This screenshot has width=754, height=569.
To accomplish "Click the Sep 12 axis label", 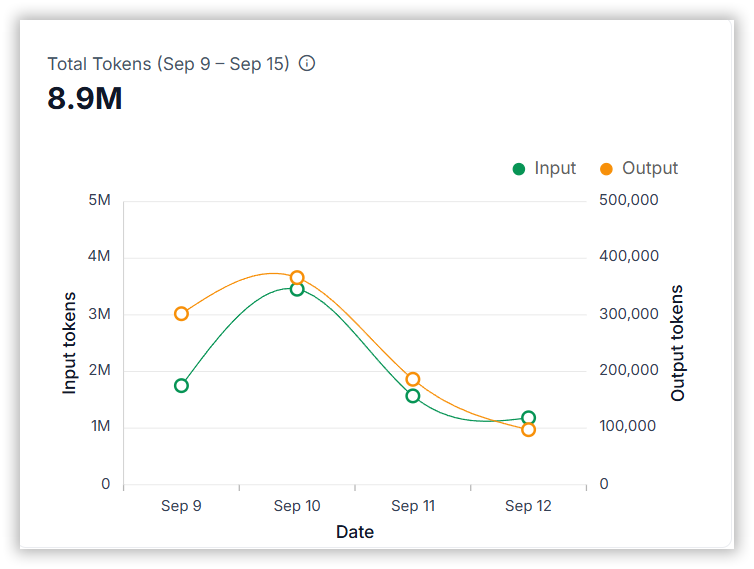I will [528, 506].
